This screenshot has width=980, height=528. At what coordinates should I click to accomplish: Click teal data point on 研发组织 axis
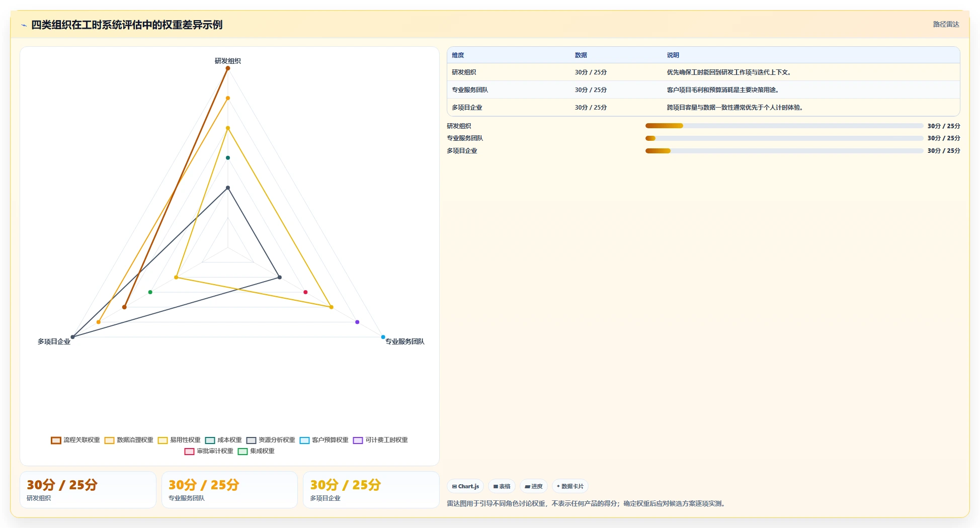pos(228,158)
